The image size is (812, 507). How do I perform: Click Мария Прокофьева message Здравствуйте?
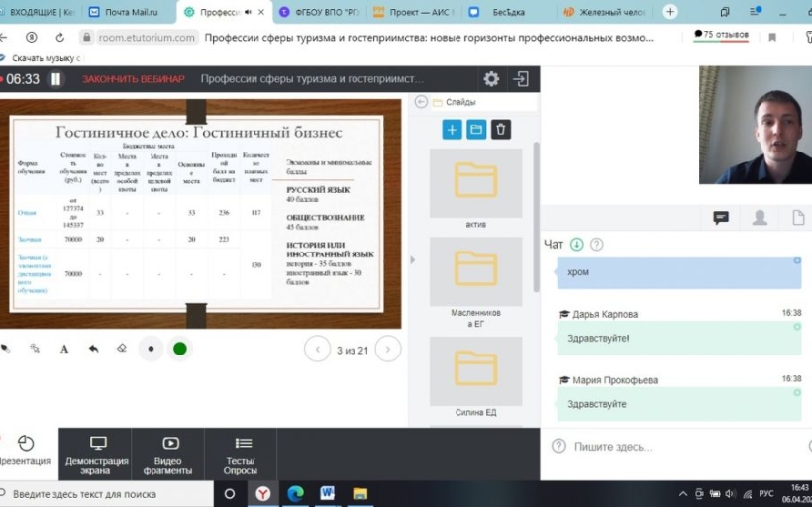(x=679, y=404)
